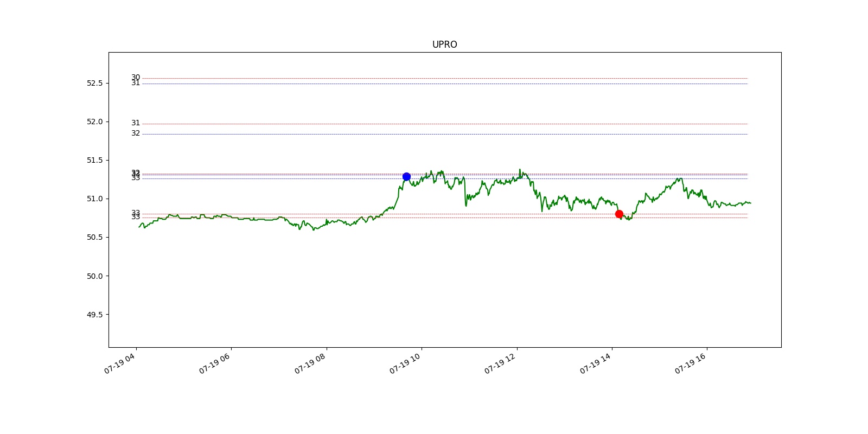Click the 52.0 y-axis tick label
868x434 pixels.
[x=94, y=122]
